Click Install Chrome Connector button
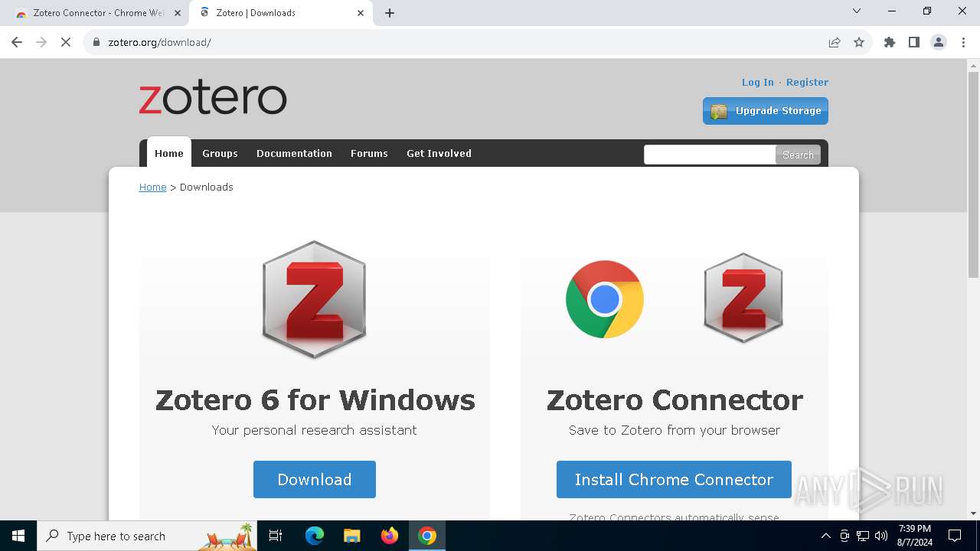Image resolution: width=980 pixels, height=551 pixels. click(x=674, y=479)
